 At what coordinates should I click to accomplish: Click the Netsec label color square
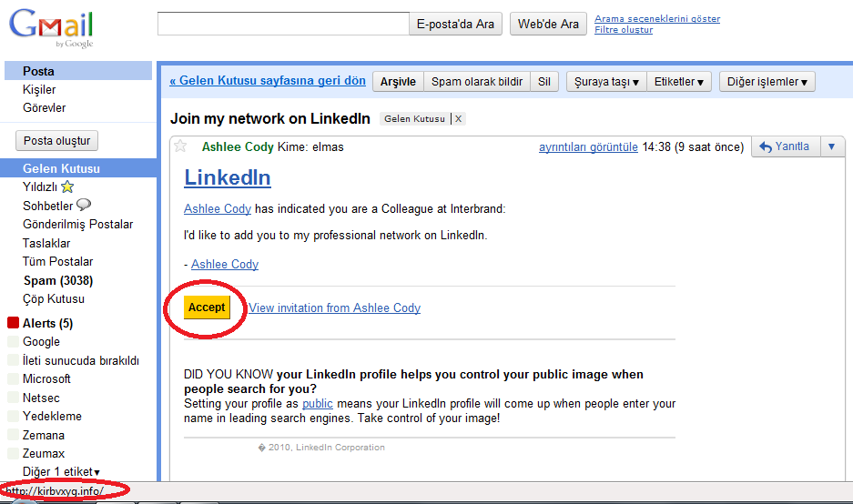[13, 398]
